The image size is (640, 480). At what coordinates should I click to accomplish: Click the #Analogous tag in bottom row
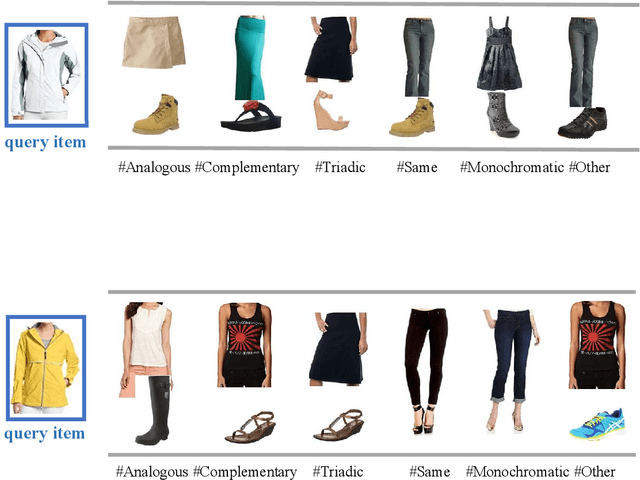(152, 472)
